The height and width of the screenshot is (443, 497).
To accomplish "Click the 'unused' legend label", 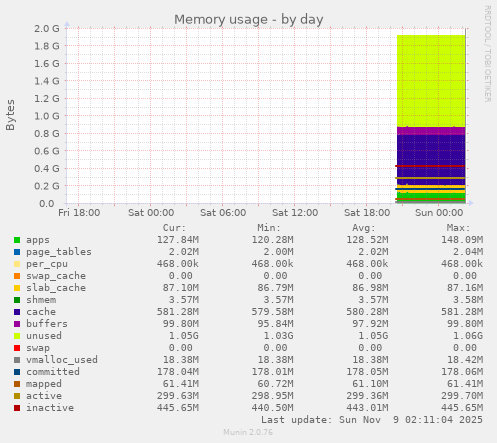I will [44, 336].
